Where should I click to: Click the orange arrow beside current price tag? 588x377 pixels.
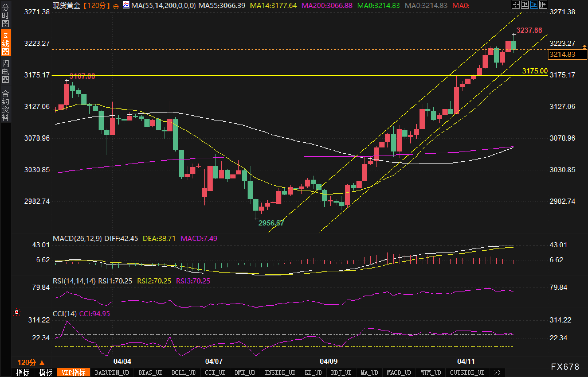pos(584,47)
